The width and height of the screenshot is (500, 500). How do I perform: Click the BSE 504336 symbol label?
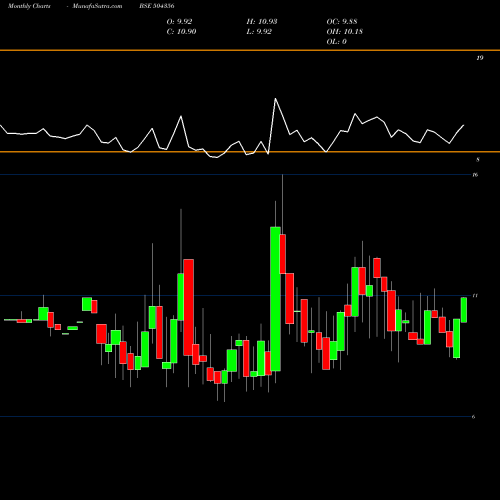point(157,6)
